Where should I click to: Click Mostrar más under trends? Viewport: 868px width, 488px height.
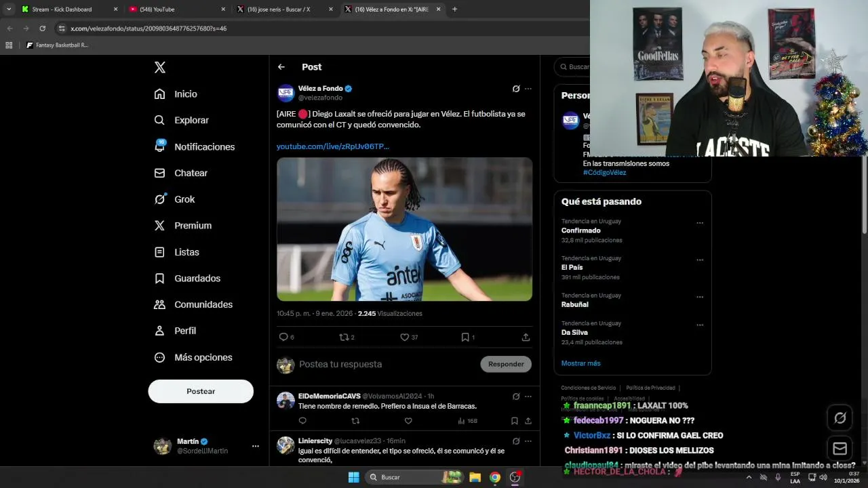(x=580, y=363)
